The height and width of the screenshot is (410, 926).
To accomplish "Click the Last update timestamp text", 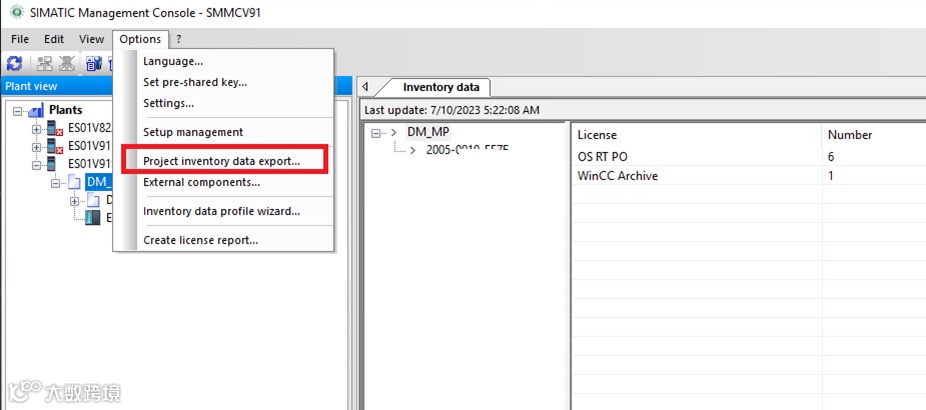I will pos(452,110).
